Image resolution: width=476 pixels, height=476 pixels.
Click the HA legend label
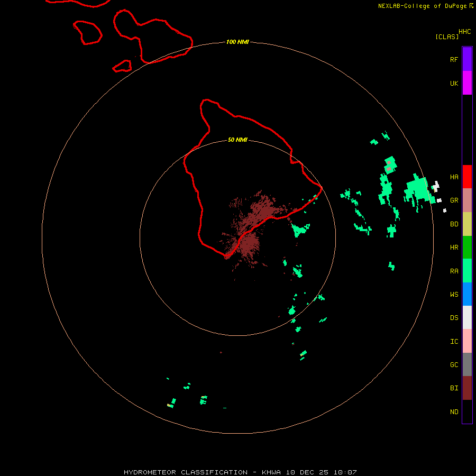[454, 177]
